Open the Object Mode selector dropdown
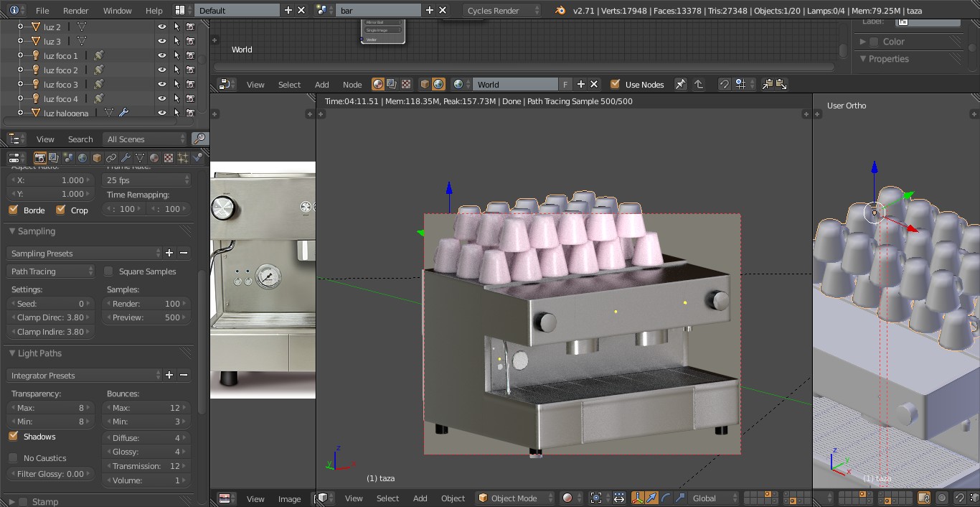The width and height of the screenshot is (980, 507). click(x=515, y=498)
